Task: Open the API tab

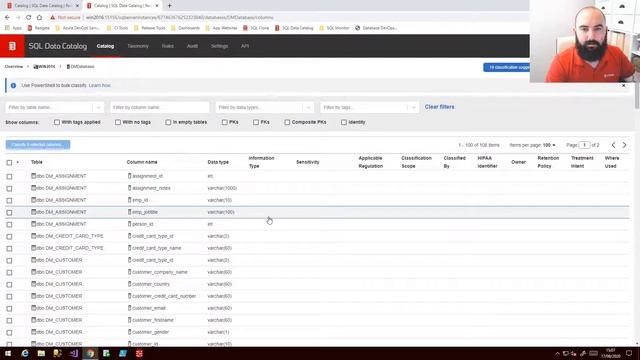Action: pyautogui.click(x=245, y=46)
